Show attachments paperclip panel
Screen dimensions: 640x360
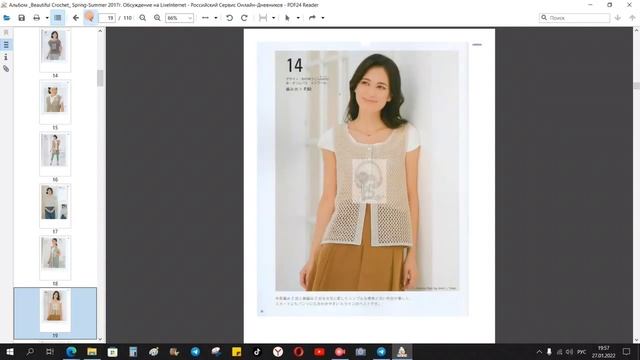6,69
